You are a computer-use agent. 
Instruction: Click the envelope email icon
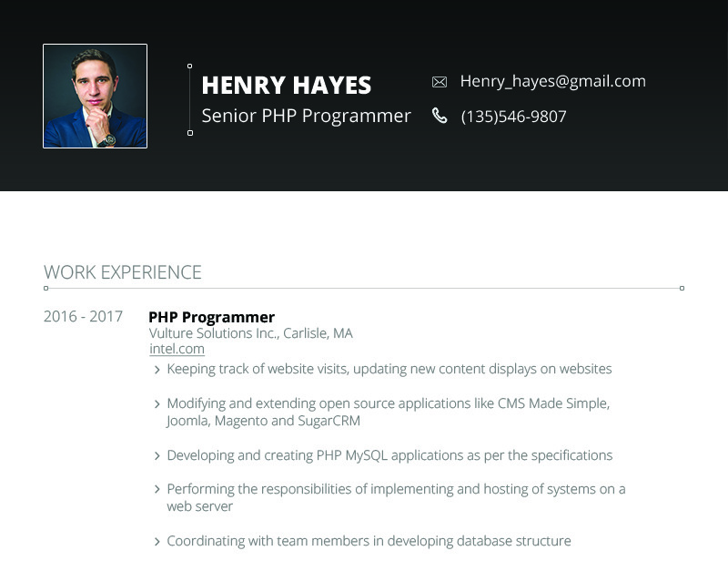(x=440, y=82)
